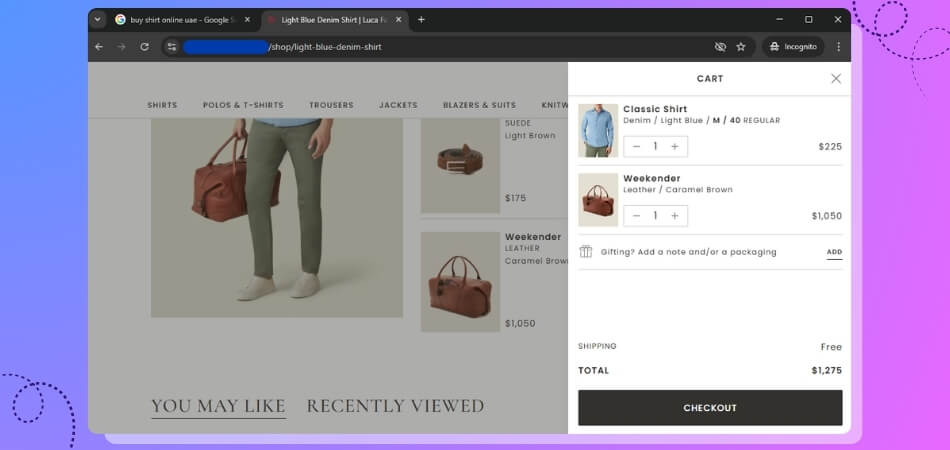Click the Shipping Free value
This screenshot has width=950, height=450.
(x=831, y=347)
